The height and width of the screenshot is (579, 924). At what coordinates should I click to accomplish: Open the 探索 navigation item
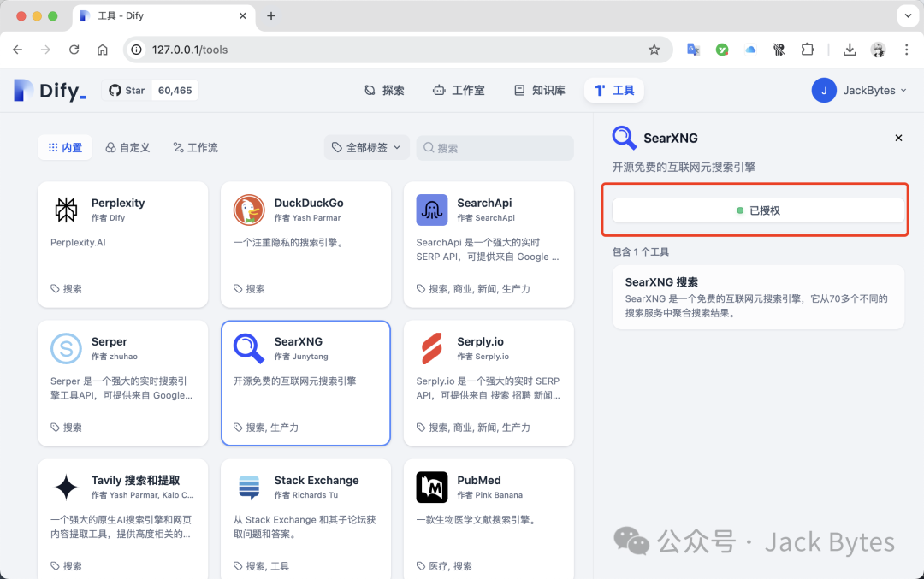tap(384, 90)
